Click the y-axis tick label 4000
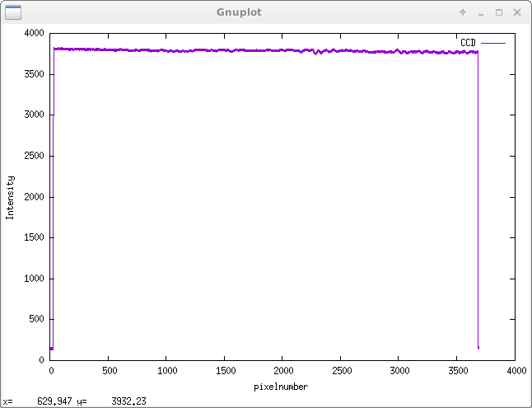This screenshot has height=408, width=532. click(x=34, y=33)
